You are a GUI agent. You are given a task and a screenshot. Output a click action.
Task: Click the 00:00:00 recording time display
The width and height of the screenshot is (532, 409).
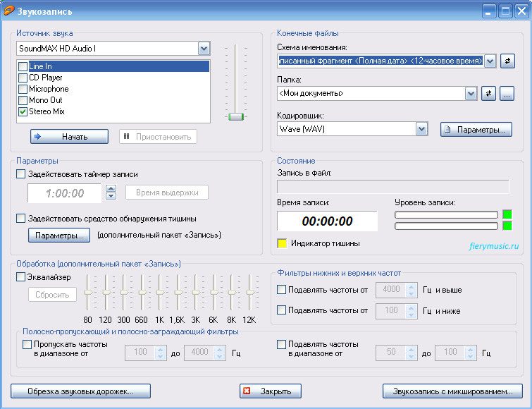(327, 221)
